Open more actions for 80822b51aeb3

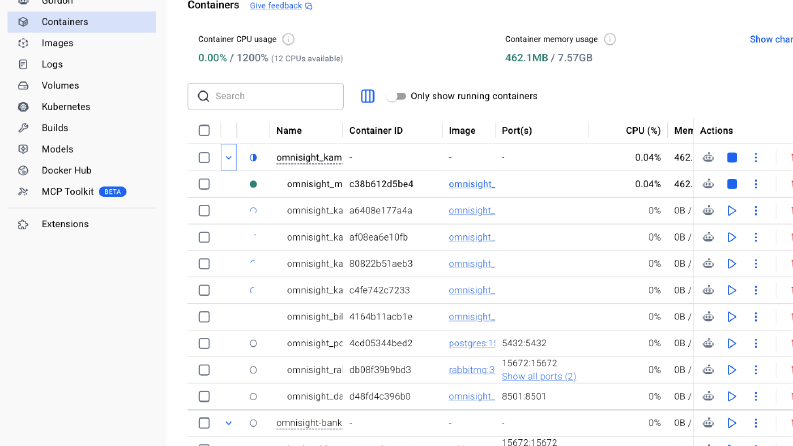[756, 264]
